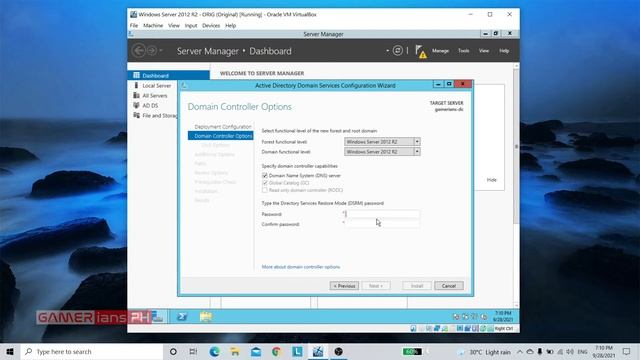
Task: Open the L app on host taskbar
Action: click(297, 351)
